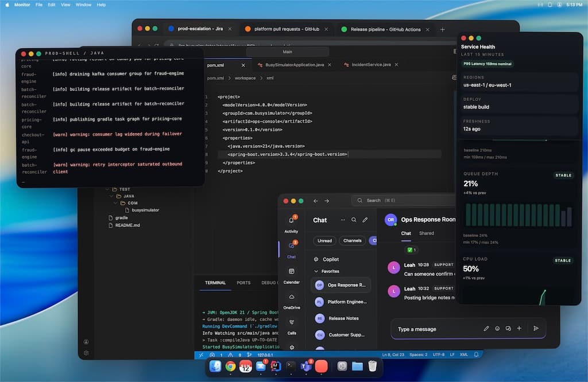Toggle the Unread chat filter
Screen dimensions: 588x382
click(324, 241)
